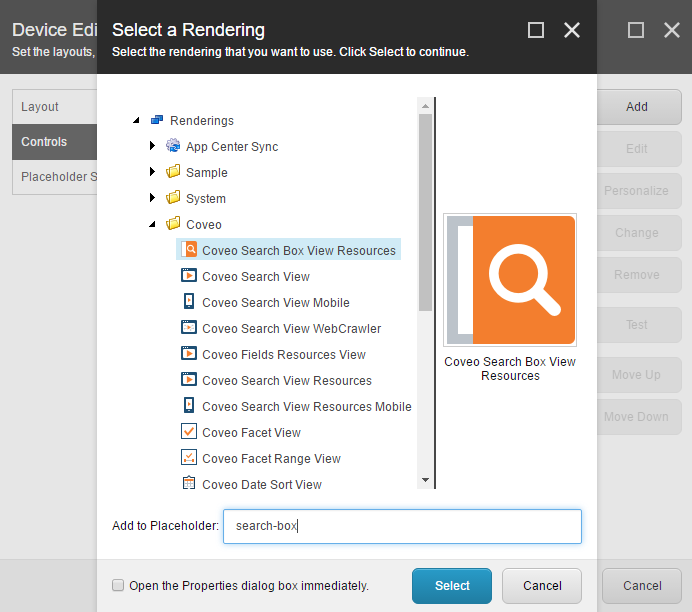Viewport: 692px width, 612px height.
Task: Confirm with the Select button
Action: (452, 586)
